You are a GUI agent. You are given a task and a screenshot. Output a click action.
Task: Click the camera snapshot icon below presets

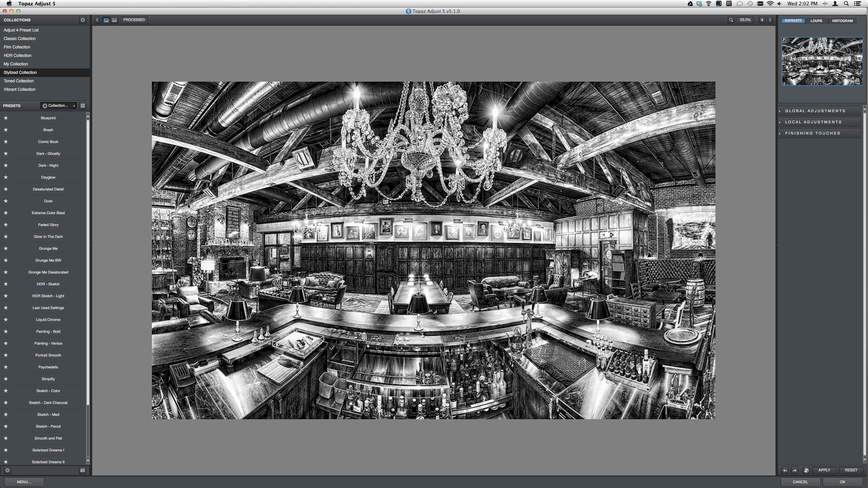point(82,470)
